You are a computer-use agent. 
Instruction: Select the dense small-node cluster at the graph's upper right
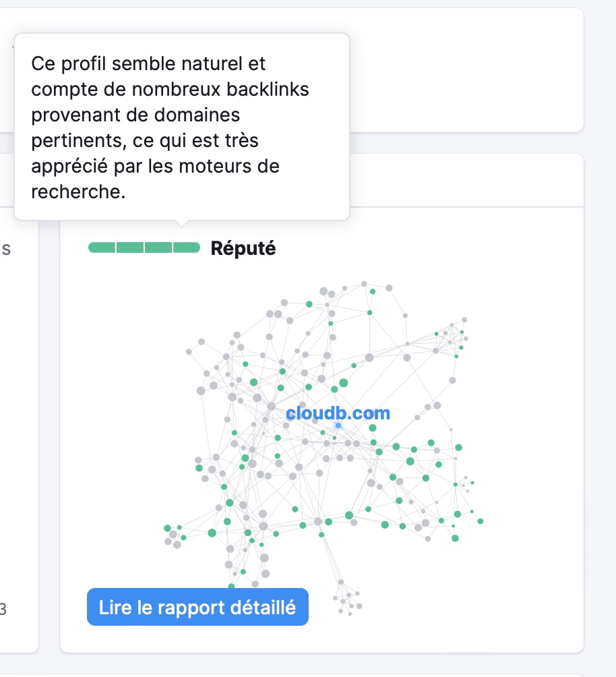pyautogui.click(x=450, y=336)
